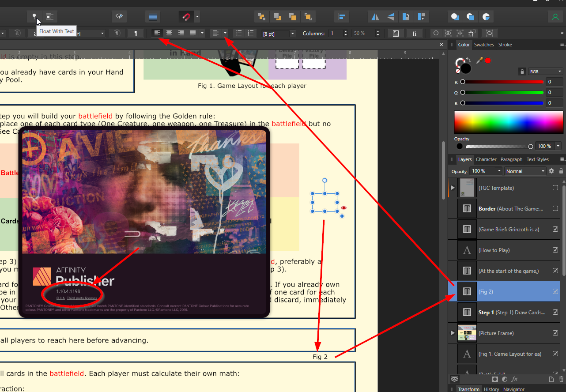Click the Text Frame panel icon
This screenshot has width=566, height=392.
pyautogui.click(x=396, y=33)
